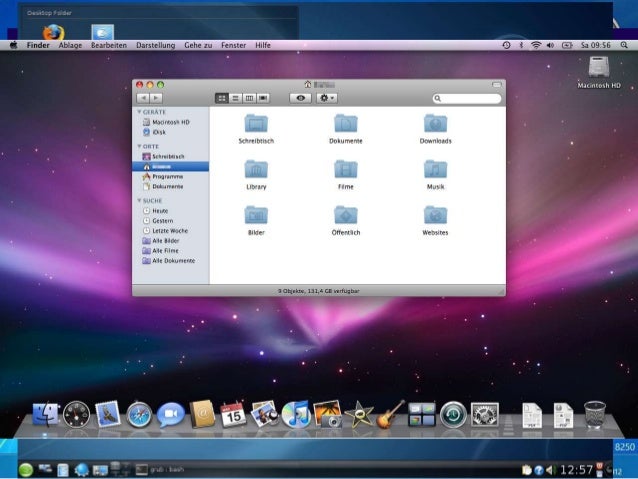This screenshot has width=638, height=479.
Task: Open the Action gear dropdown menu
Action: pos(327,98)
